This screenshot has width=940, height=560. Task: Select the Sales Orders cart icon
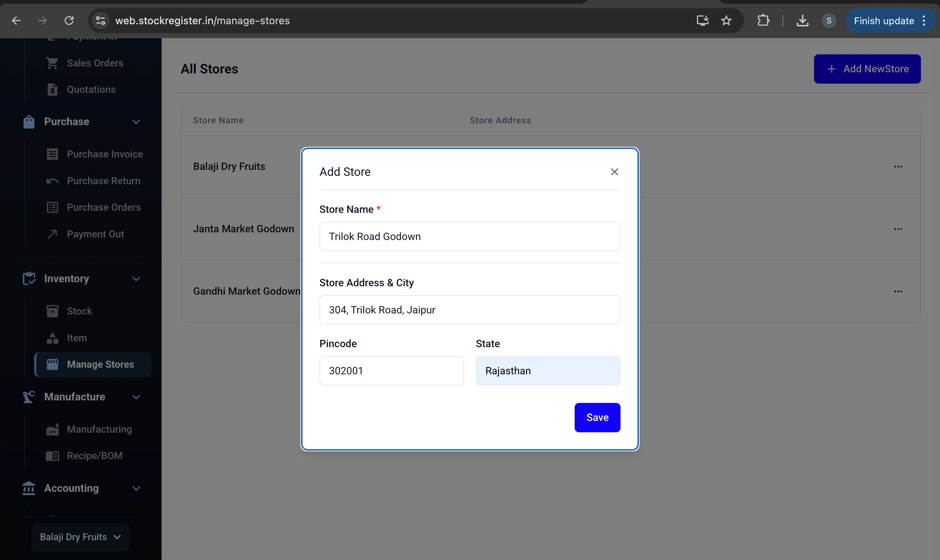tap(52, 63)
